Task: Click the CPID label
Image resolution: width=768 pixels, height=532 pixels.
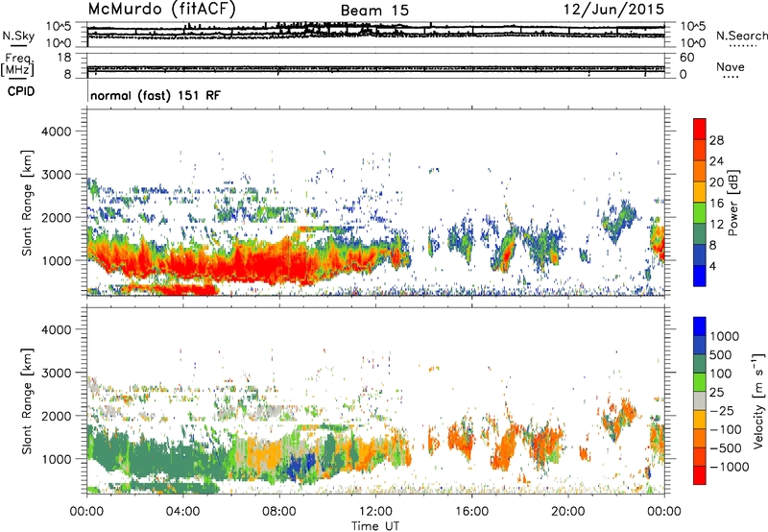Action: (x=20, y=91)
